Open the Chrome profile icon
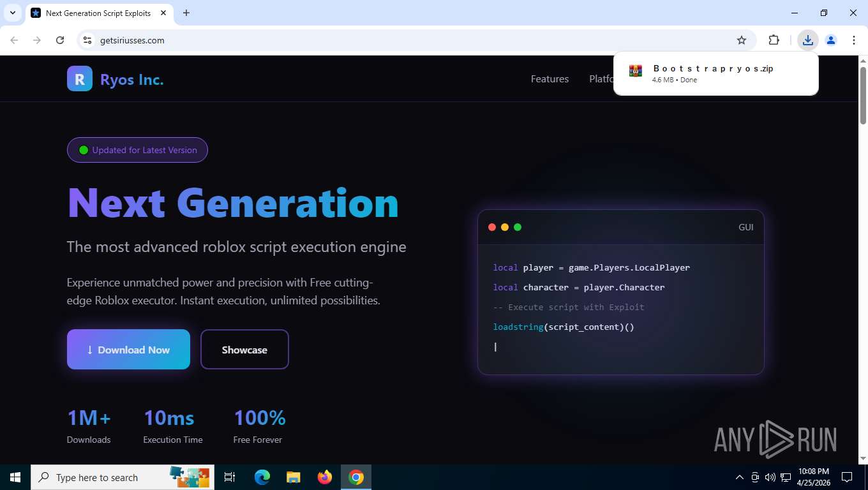 coord(831,40)
